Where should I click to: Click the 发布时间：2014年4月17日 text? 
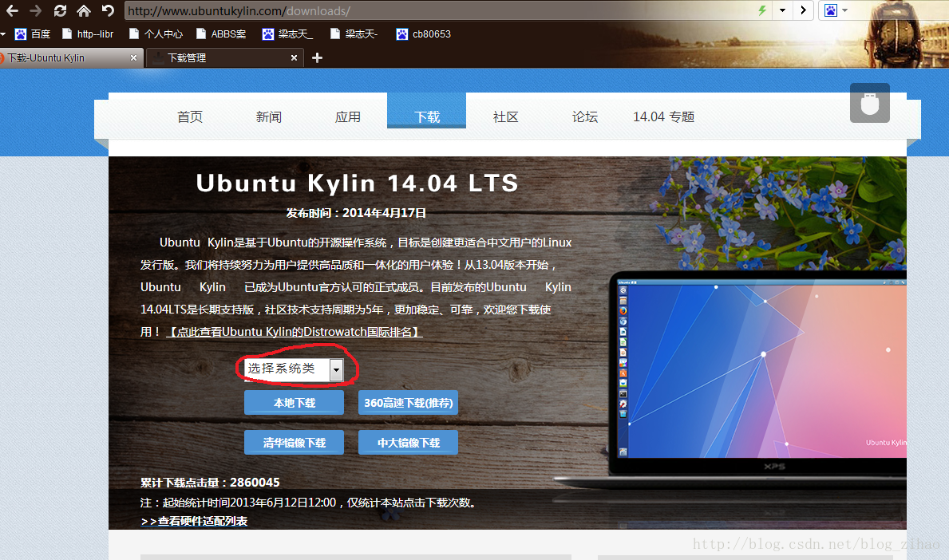356,213
